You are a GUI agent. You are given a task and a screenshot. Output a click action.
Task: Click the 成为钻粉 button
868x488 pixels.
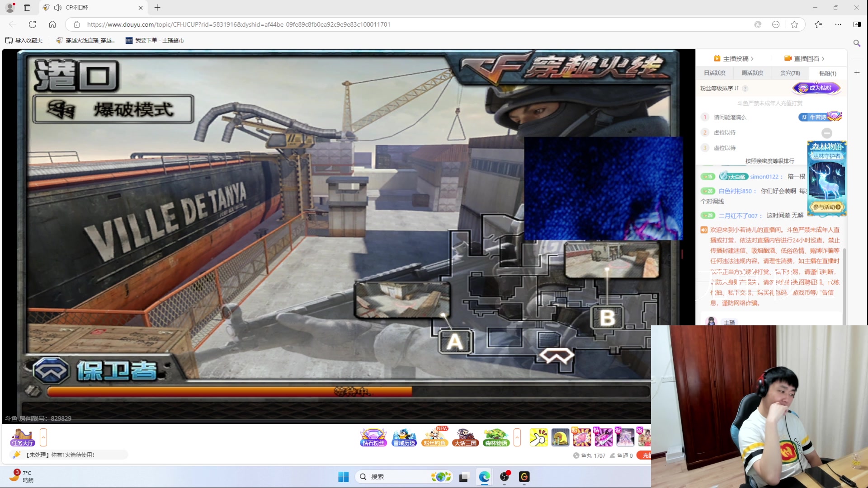[x=816, y=88]
